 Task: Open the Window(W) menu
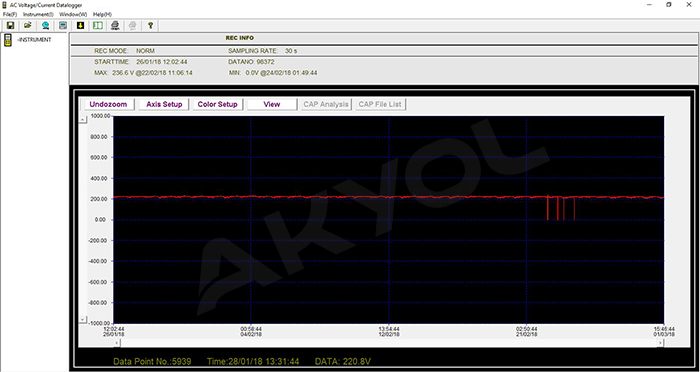click(73, 14)
